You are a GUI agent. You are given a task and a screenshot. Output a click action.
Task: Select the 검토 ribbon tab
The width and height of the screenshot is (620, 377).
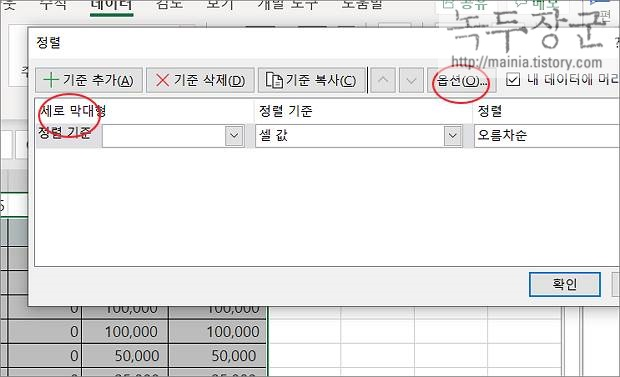pos(169,5)
